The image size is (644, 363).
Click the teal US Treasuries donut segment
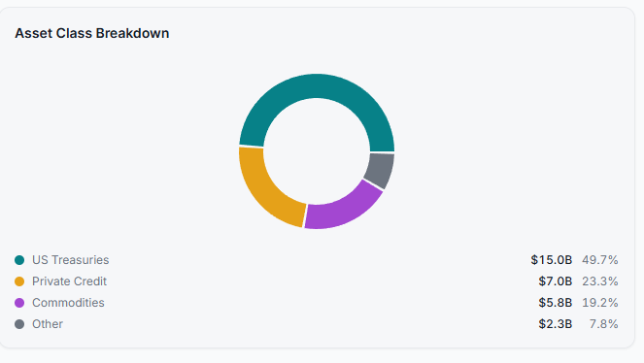pyautogui.click(x=317, y=86)
